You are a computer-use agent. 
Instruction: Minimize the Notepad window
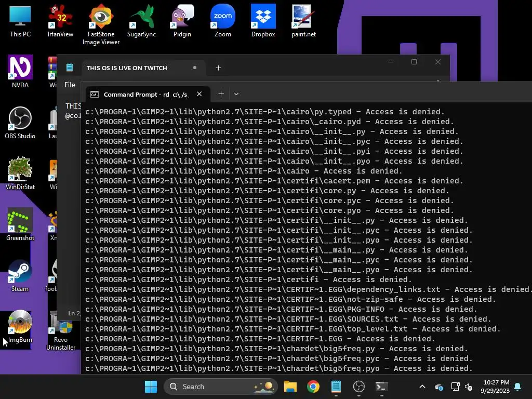pyautogui.click(x=391, y=62)
